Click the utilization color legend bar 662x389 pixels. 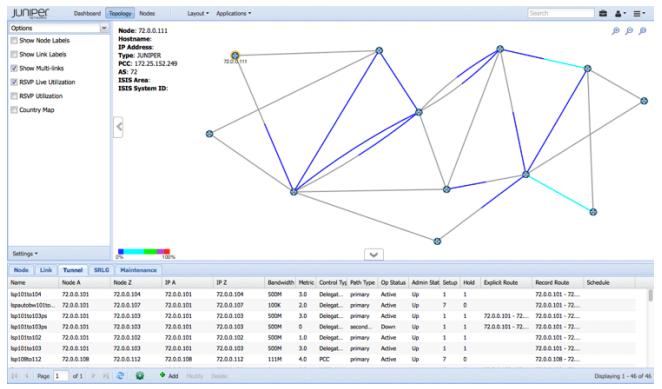tap(144, 251)
